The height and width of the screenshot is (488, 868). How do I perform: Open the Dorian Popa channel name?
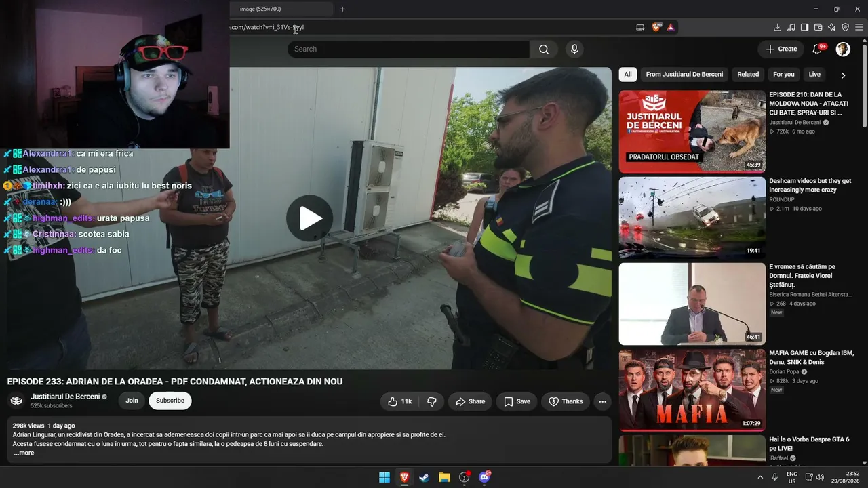[785, 372]
